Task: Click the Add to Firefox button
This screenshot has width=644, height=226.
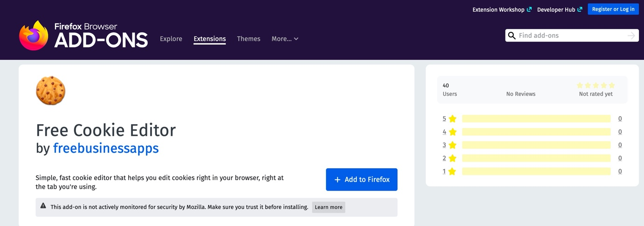Action: tap(361, 180)
